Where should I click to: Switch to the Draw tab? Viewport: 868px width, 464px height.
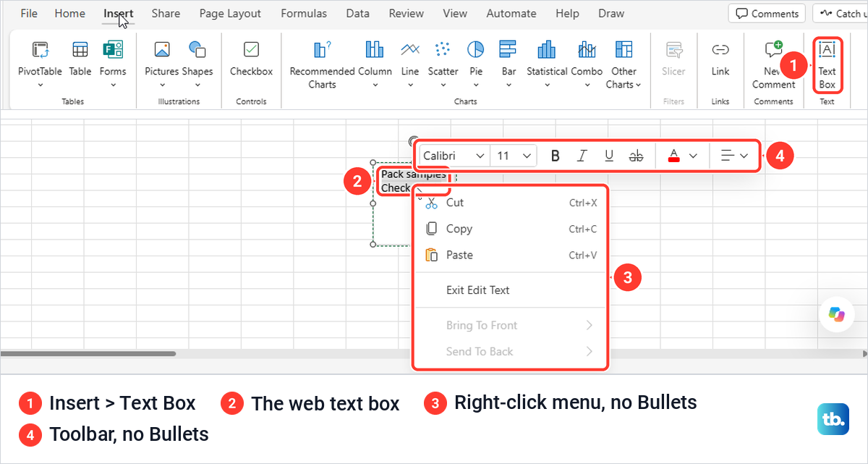(611, 13)
